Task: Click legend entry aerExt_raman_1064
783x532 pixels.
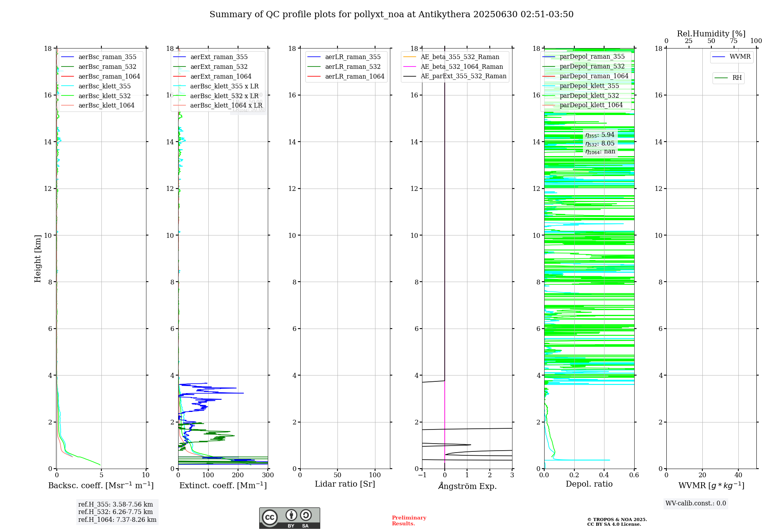Action: tap(221, 77)
